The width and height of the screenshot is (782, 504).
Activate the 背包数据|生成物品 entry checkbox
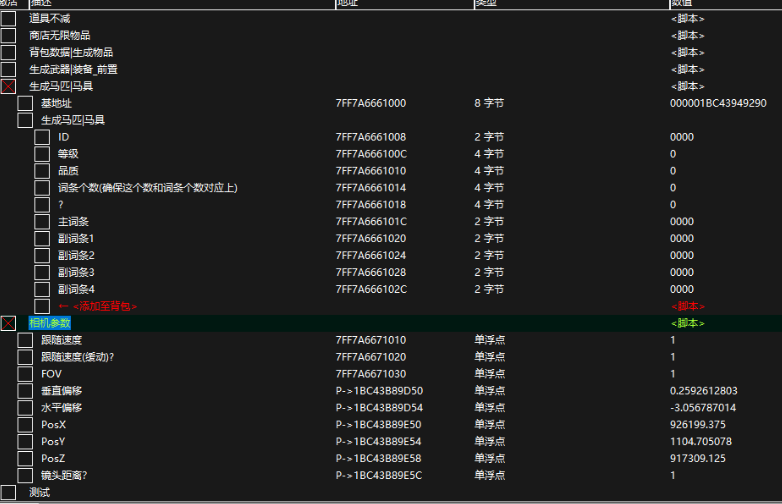coord(8,53)
